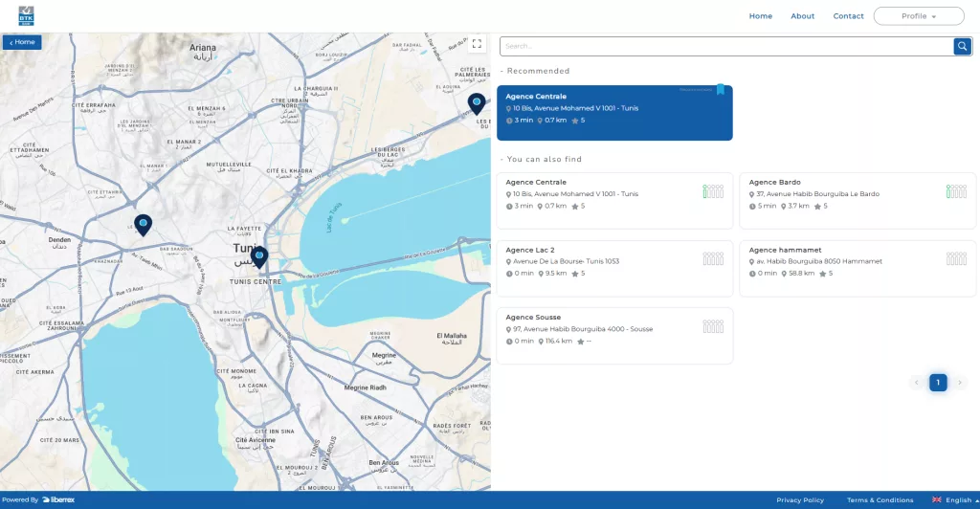
Task: Click the search magnifier button
Action: pos(962,46)
